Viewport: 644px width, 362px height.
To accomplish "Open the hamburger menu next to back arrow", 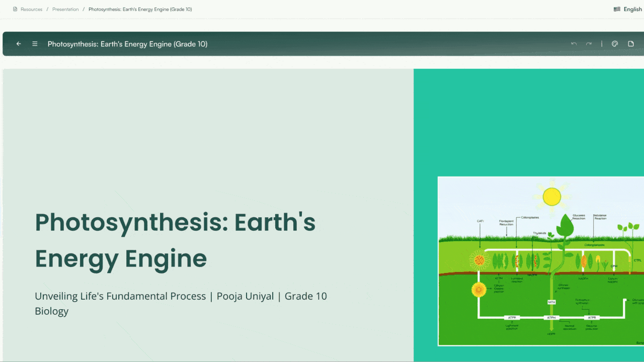I will coord(35,44).
